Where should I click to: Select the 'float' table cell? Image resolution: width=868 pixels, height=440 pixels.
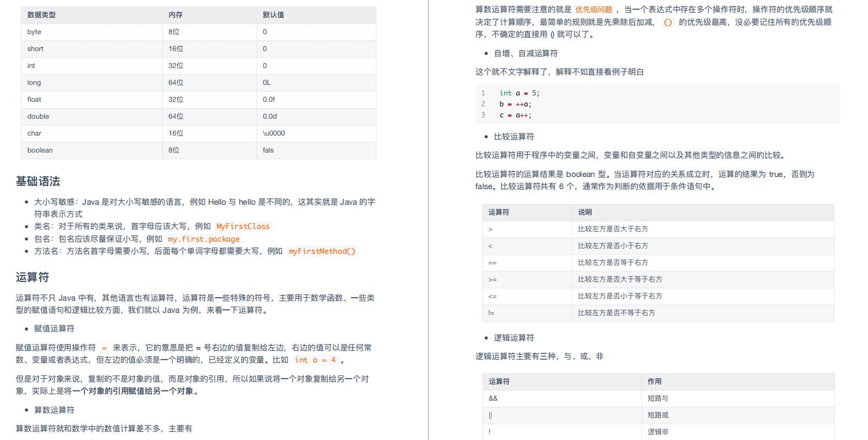pyautogui.click(x=92, y=99)
